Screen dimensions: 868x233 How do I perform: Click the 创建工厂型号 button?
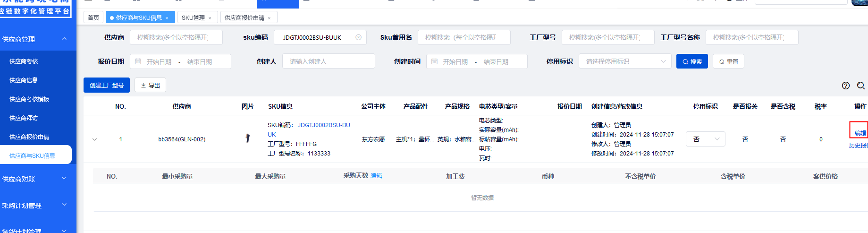click(x=107, y=85)
